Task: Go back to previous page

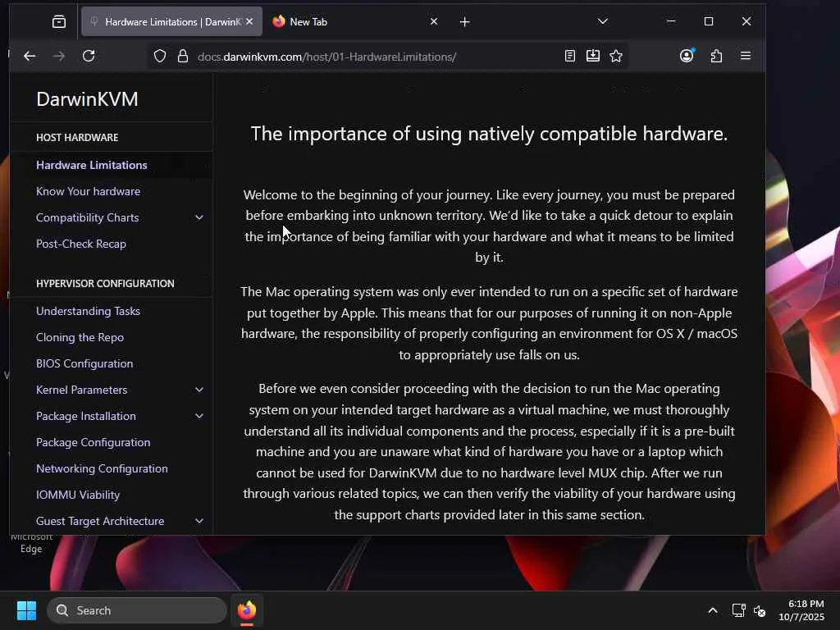Action: click(30, 56)
